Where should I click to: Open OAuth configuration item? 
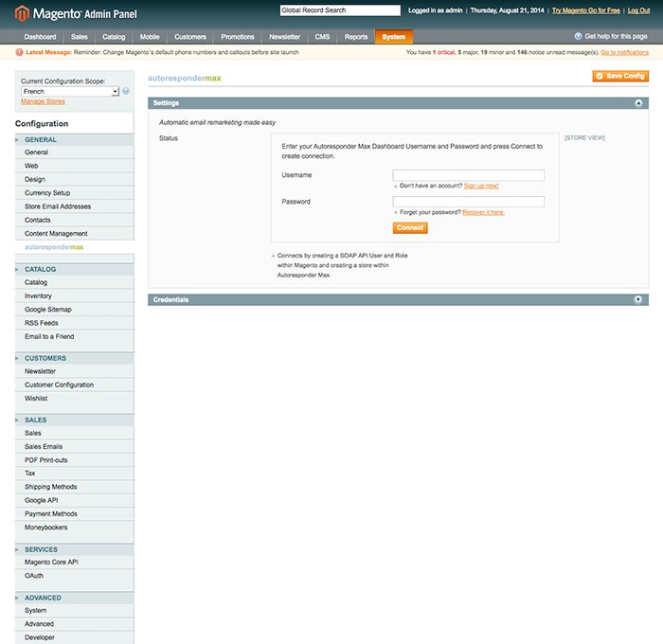(75, 576)
